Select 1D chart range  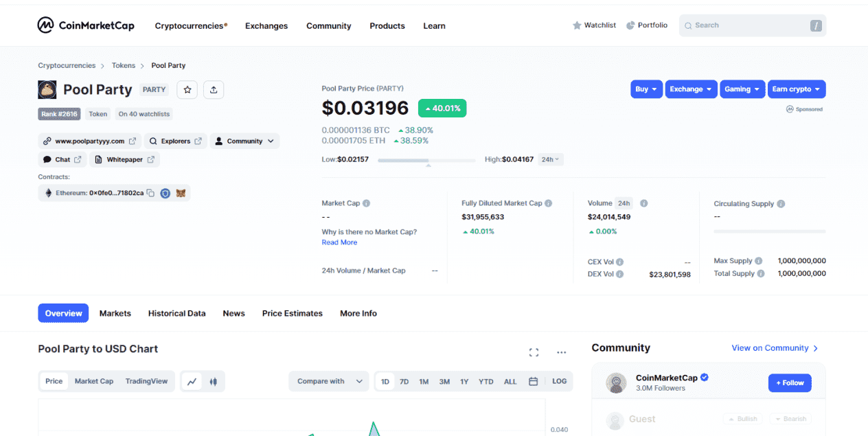385,381
